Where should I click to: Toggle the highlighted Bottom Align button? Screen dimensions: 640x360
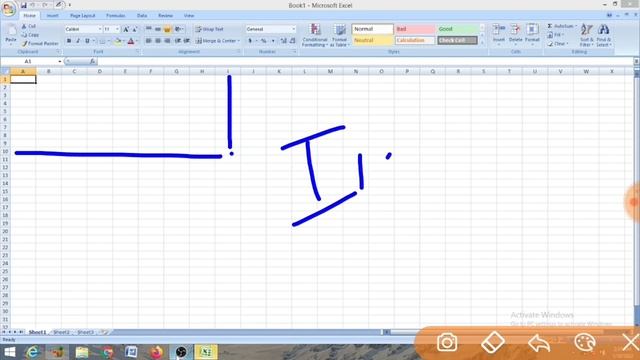(167, 29)
